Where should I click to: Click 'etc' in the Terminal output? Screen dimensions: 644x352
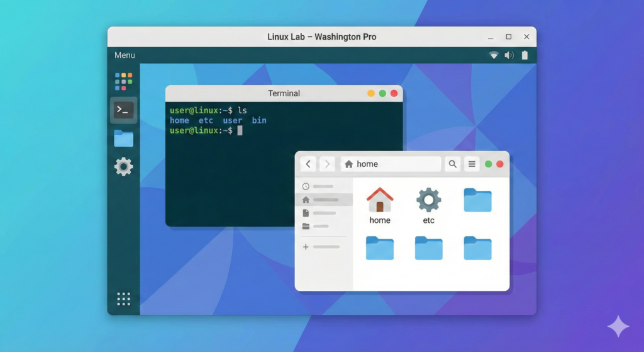pos(206,120)
